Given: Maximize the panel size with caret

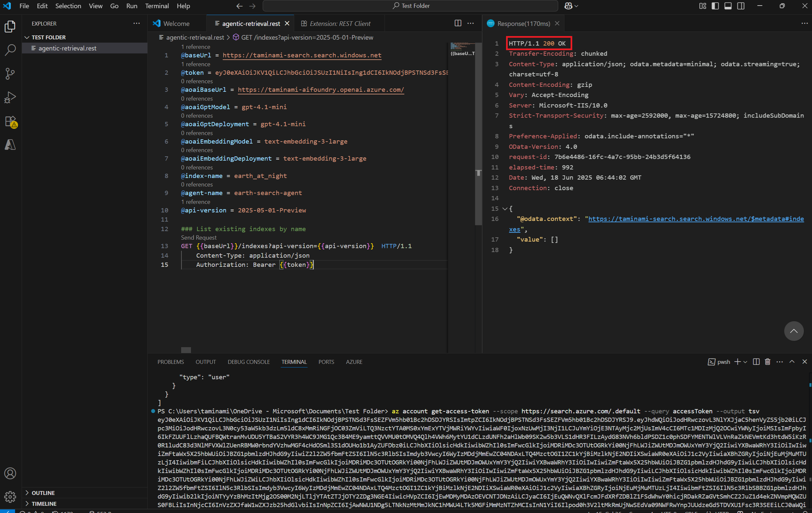Looking at the screenshot, I should [792, 362].
